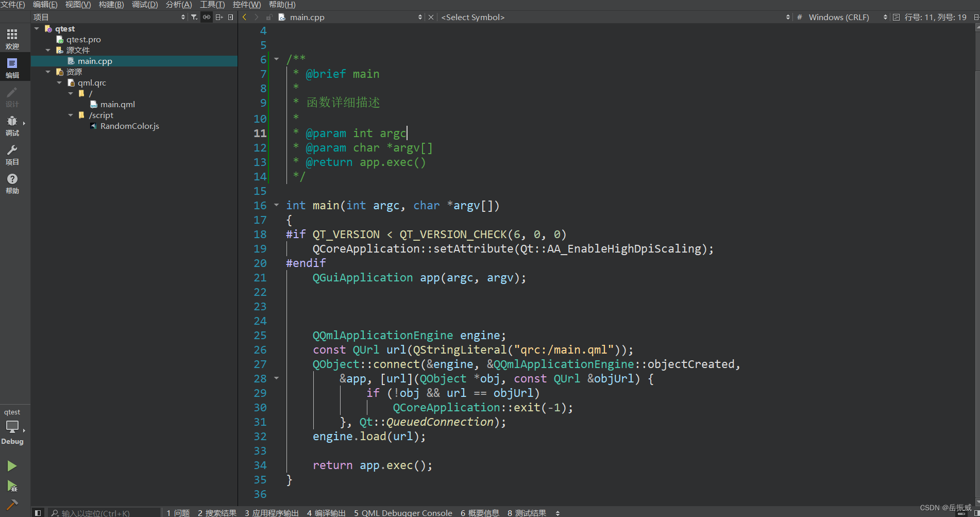Open the output panes selector arrows
The width and height of the screenshot is (980, 517).
click(x=557, y=513)
